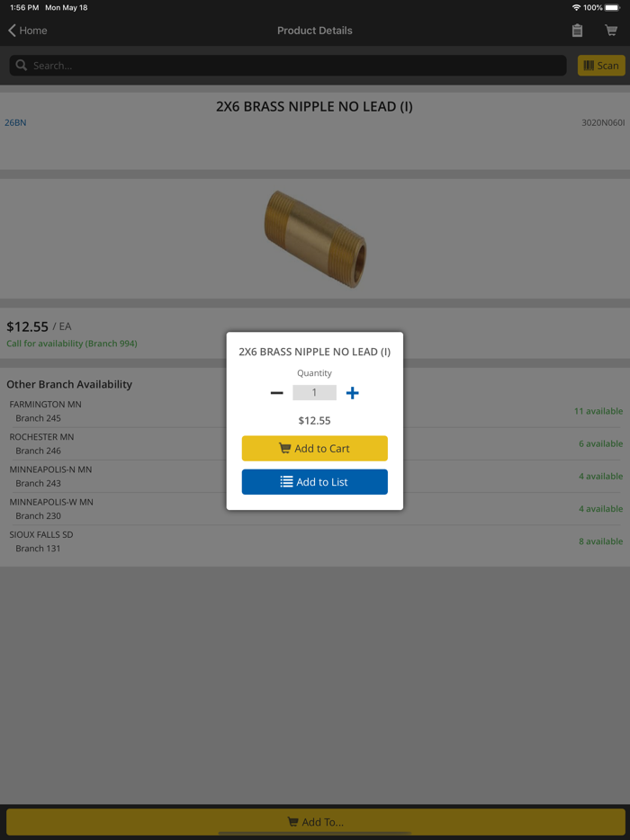The width and height of the screenshot is (630, 840).
Task: Select the quantity value field
Action: pyautogui.click(x=314, y=392)
